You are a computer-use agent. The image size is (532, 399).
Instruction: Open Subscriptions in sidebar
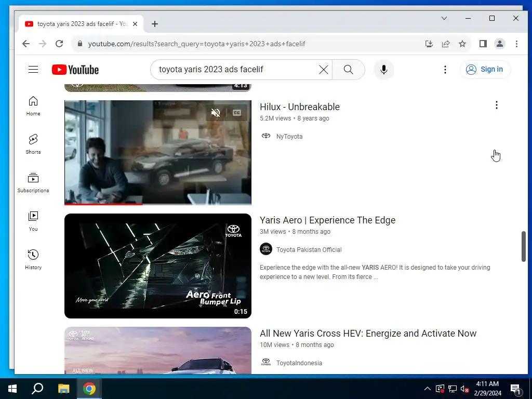[x=33, y=182]
